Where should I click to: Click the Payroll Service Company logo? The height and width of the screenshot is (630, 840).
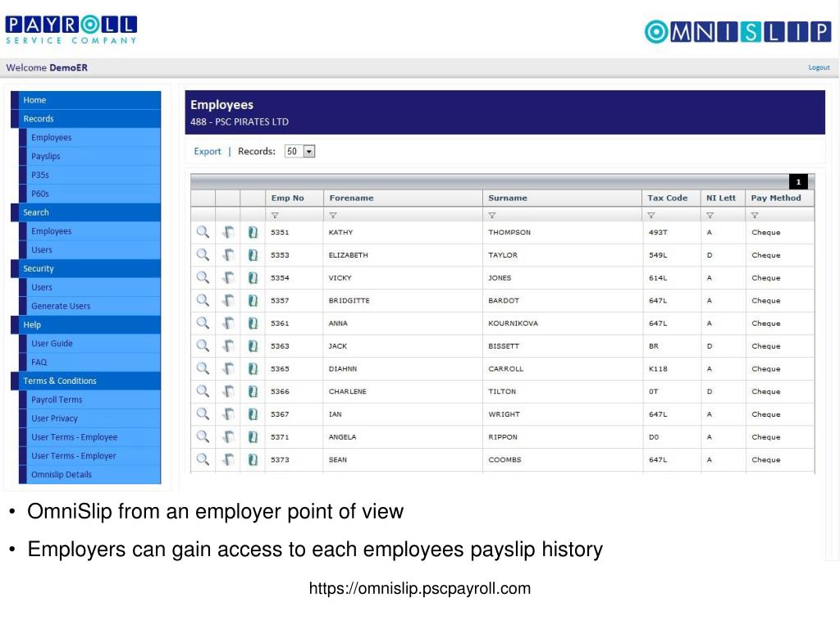(x=71, y=30)
